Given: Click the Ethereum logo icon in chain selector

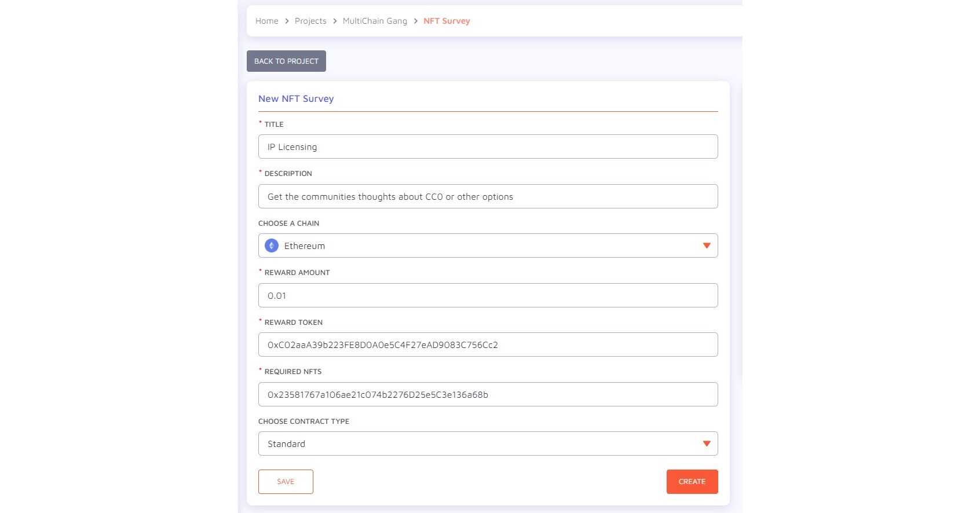Looking at the screenshot, I should point(272,245).
